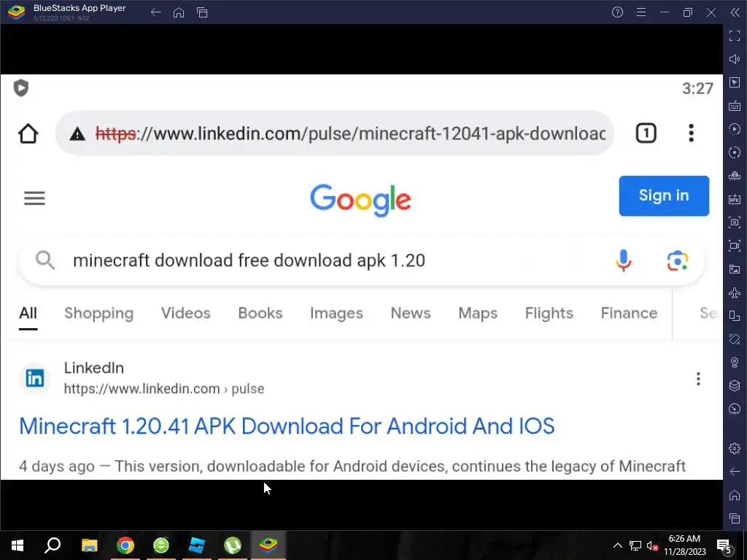747x560 pixels.
Task: Click the linkedin.com › pulse result URL
Action: 164,389
